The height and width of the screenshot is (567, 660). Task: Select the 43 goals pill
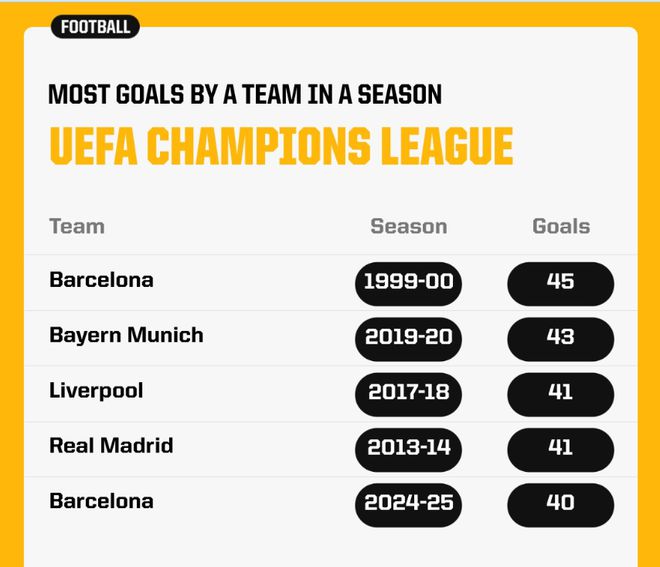point(560,338)
